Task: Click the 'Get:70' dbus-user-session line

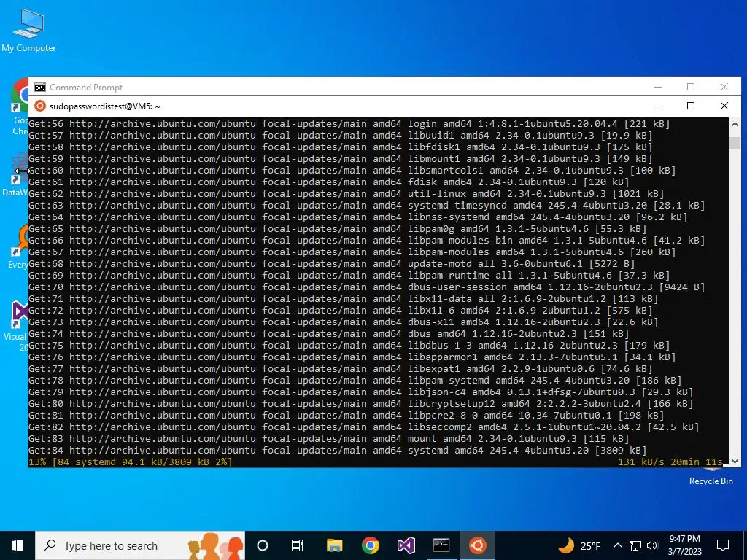Action: (x=366, y=287)
